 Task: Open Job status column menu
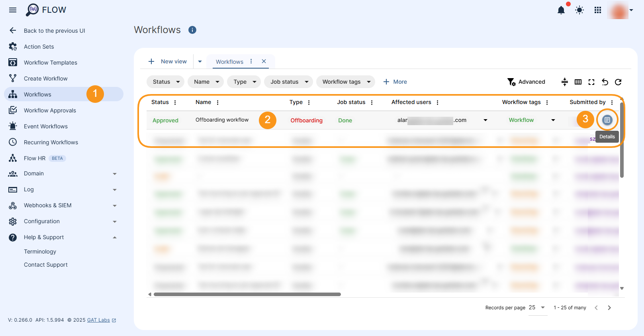pos(372,102)
